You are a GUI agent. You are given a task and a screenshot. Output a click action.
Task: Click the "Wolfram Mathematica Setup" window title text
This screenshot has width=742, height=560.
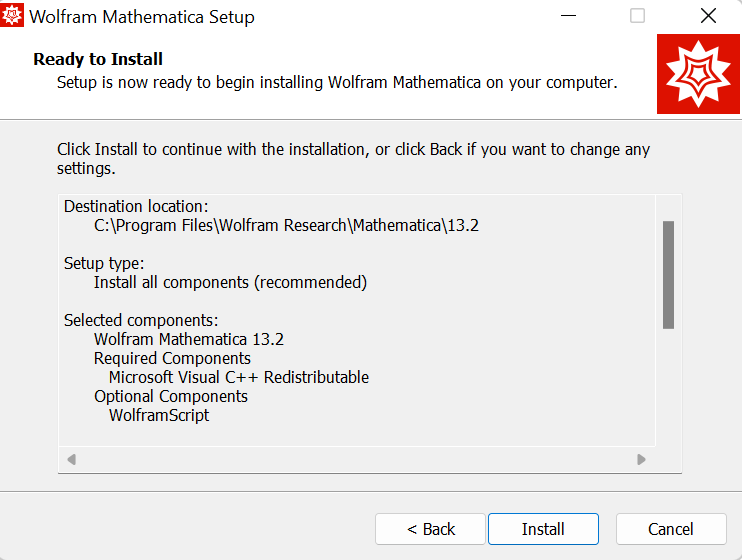(x=142, y=18)
